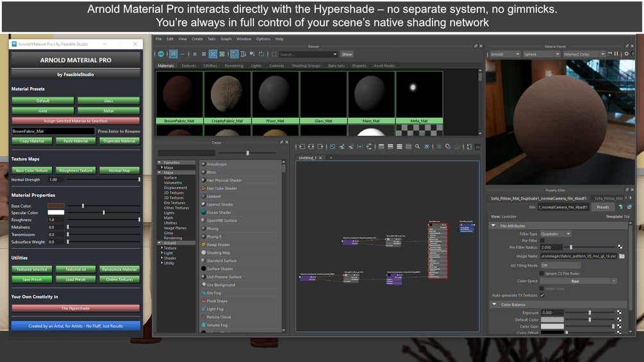Switch to the Textures browser tab
The width and height of the screenshot is (644, 362).
[188, 65]
